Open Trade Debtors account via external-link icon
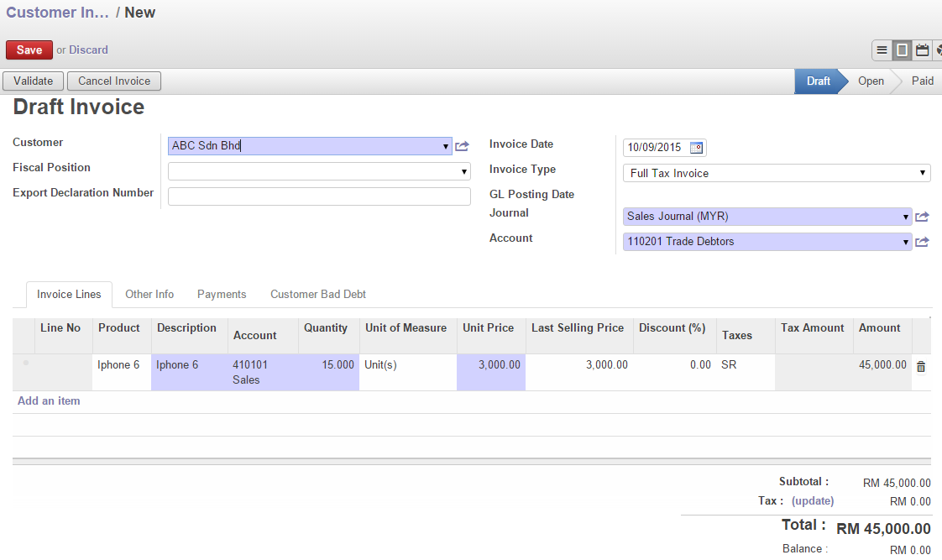 [x=922, y=241]
